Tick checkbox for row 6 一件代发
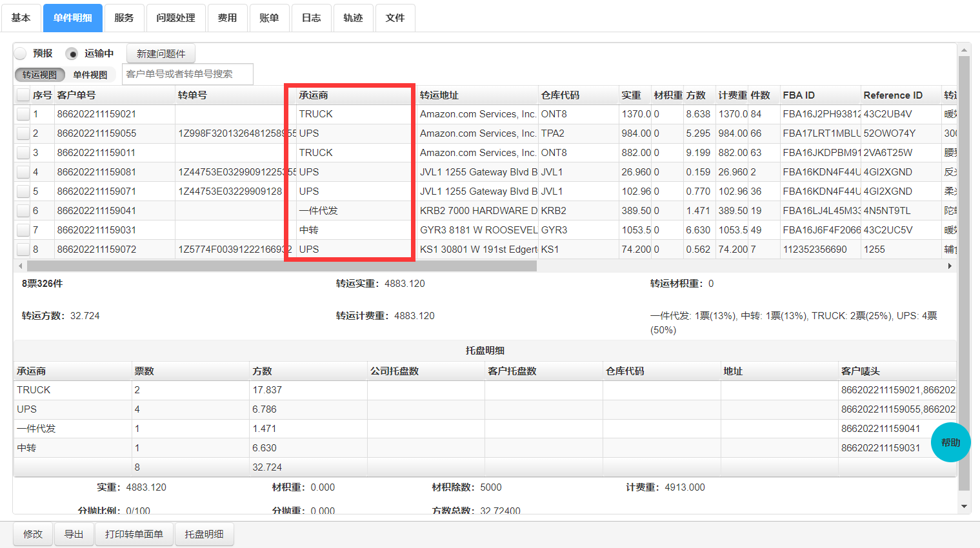980x548 pixels. (23, 211)
